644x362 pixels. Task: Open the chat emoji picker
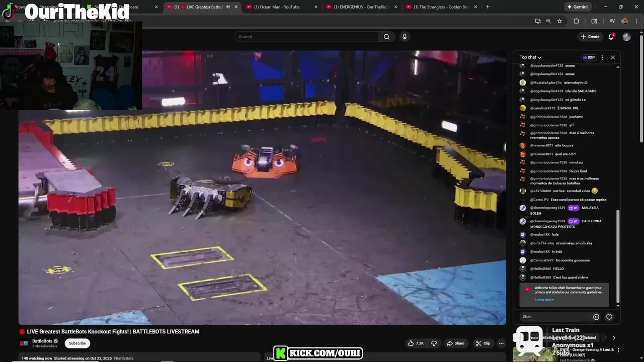[x=596, y=317]
